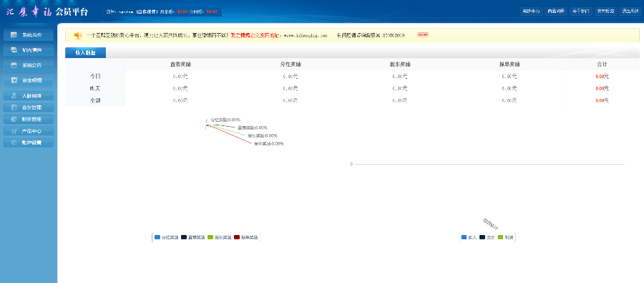Click the 报单奖励:0.00% pie chart label
This screenshot has width=644, height=283.
(x=268, y=143)
